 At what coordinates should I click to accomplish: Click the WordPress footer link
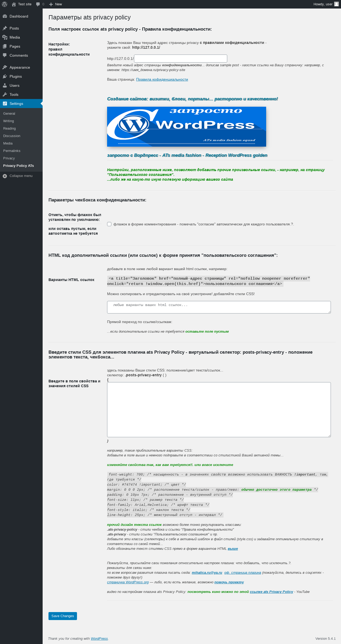click(99, 638)
